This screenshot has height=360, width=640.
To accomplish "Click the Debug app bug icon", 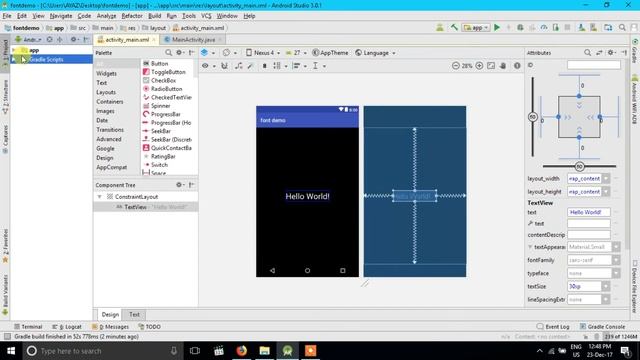I will coord(520,27).
